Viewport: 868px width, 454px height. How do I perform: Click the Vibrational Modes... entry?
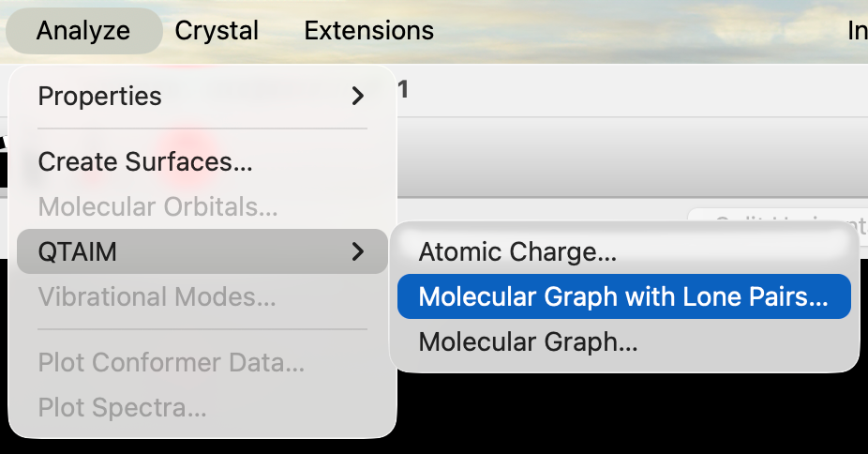[157, 296]
